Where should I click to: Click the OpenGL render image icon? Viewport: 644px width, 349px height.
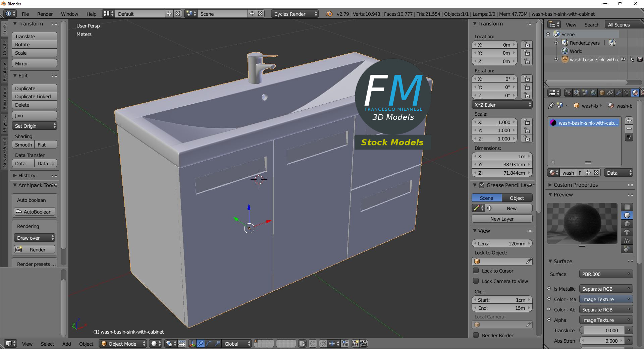[355, 344]
